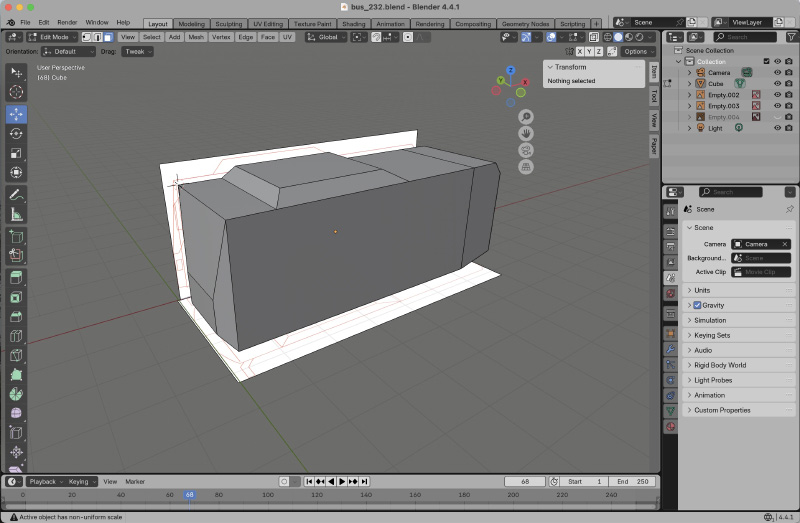Switch to the Sculpting workspace tab
The width and height of the screenshot is (800, 523).
[x=228, y=23]
